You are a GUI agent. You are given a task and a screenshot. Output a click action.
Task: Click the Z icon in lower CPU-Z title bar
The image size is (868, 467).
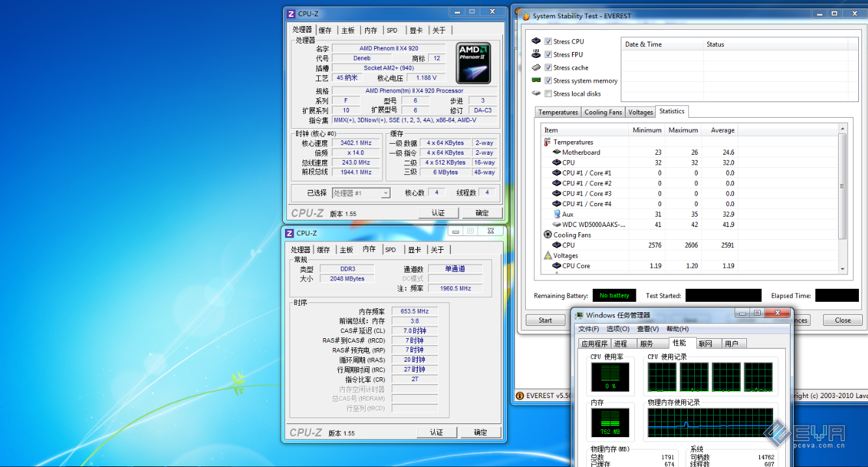[x=289, y=233]
